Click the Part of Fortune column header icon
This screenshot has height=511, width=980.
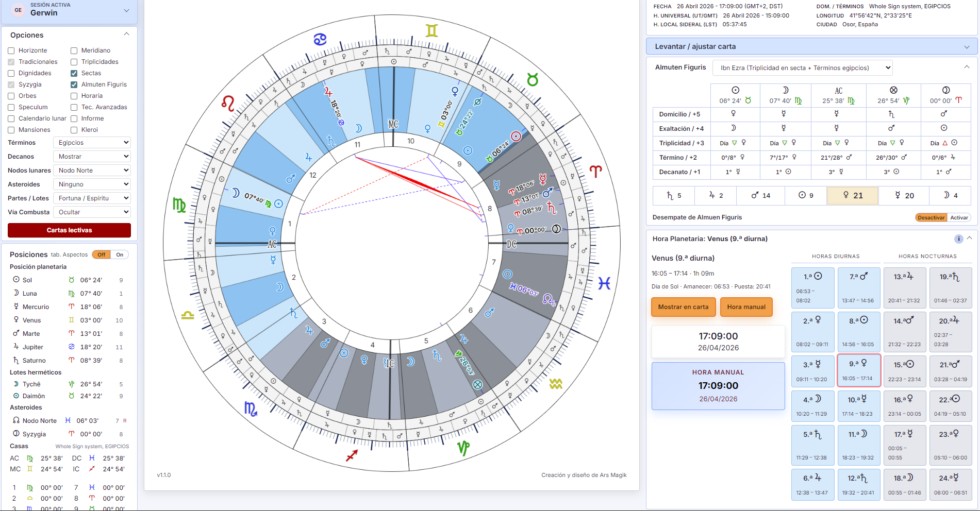click(x=893, y=90)
